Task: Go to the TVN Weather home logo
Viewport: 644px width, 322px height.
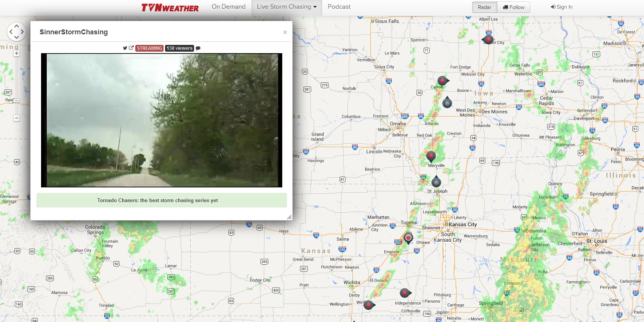Action: pyautogui.click(x=170, y=8)
